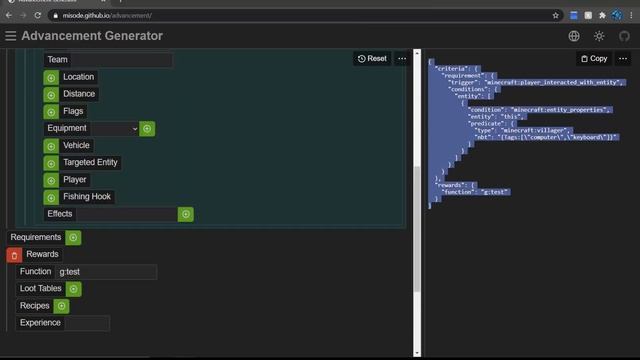Add a Requirements entry with plus icon
Screen dimensions: 640x360
(x=73, y=238)
